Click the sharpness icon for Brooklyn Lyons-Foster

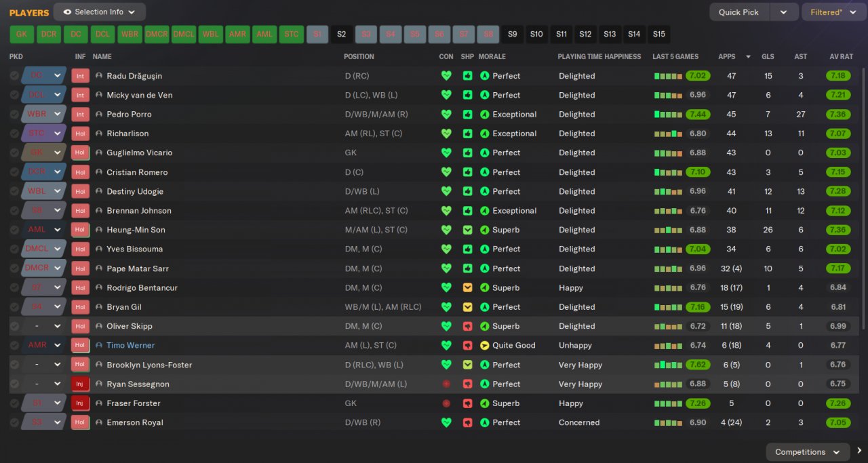(x=467, y=365)
